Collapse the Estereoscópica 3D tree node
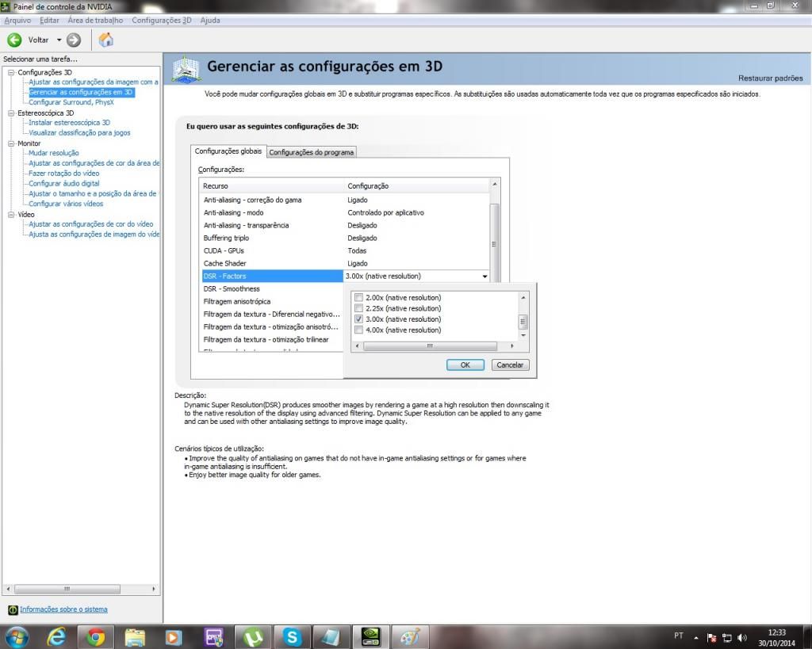Screen dimensions: 812x649 tap(11, 113)
